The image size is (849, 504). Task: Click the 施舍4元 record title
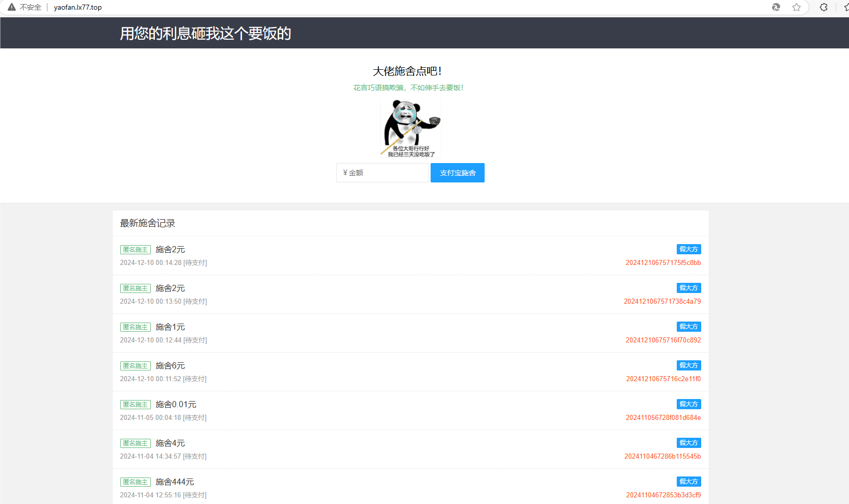click(170, 443)
